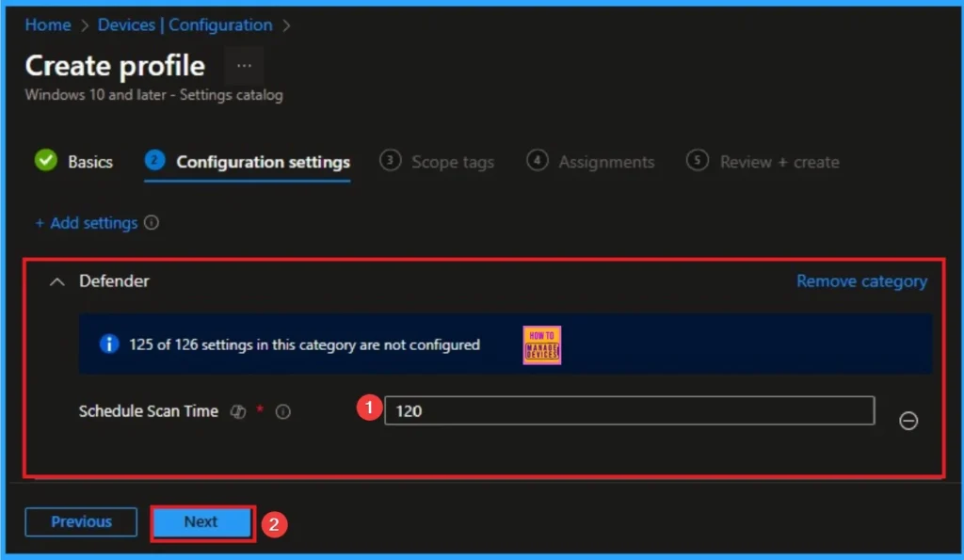Go back to the Basics tab
The image size is (964, 560).
click(x=92, y=161)
